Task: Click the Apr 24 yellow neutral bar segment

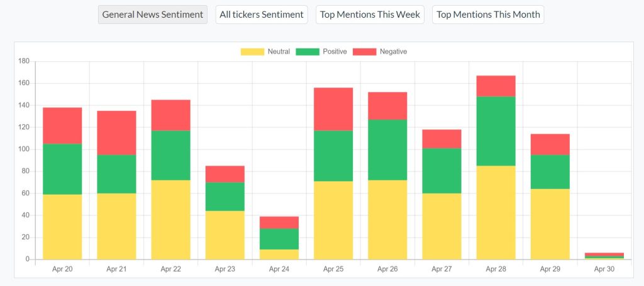Action: 279,254
